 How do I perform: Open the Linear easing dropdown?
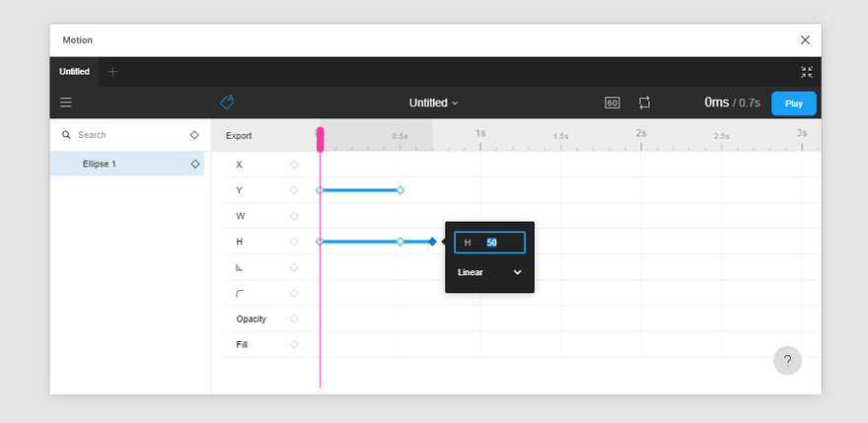tap(489, 272)
